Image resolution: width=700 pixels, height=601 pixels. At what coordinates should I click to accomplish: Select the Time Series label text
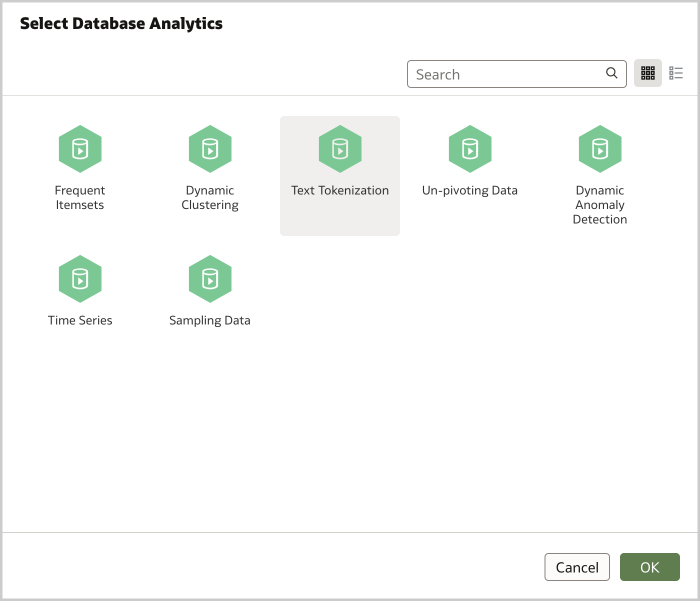[x=80, y=320]
